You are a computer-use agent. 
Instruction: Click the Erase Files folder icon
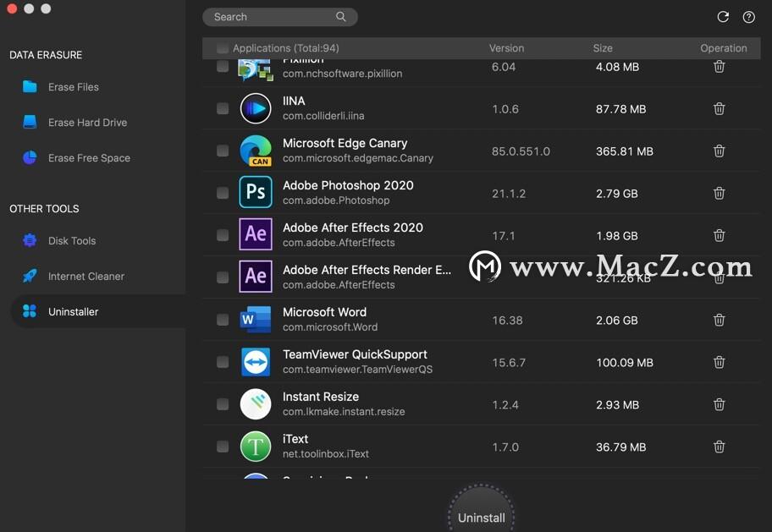tap(30, 86)
